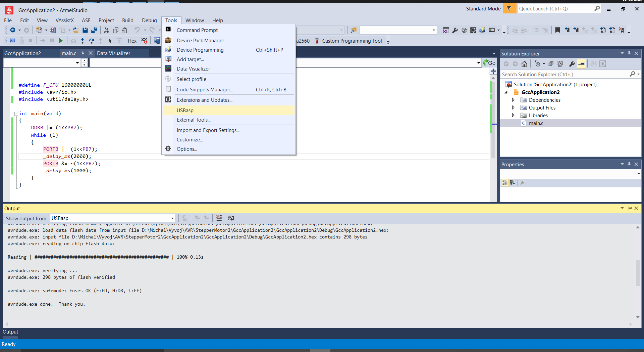Click the Go button
Screen dimensions: 644x352
(489, 63)
